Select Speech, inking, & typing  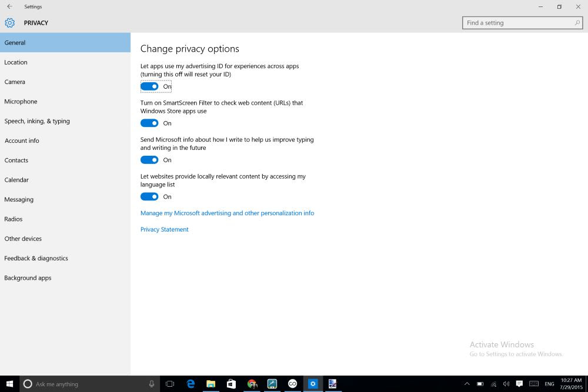click(65, 121)
